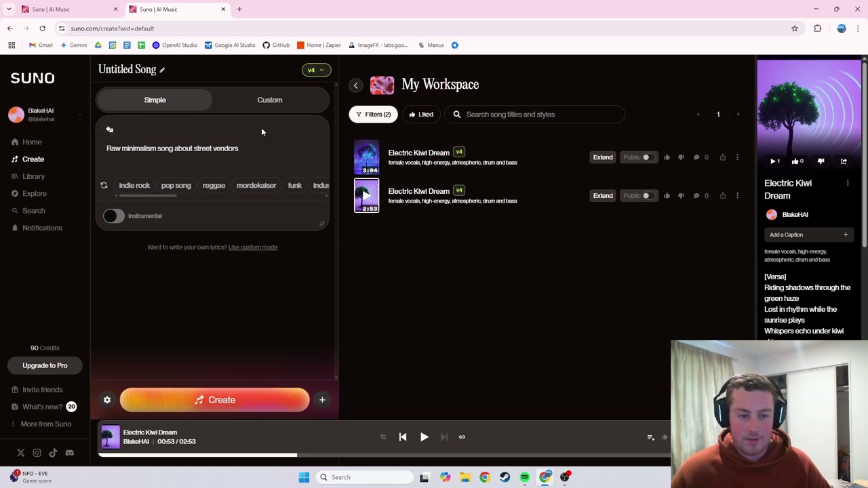
Task: Click the song description text field
Action: (212, 148)
